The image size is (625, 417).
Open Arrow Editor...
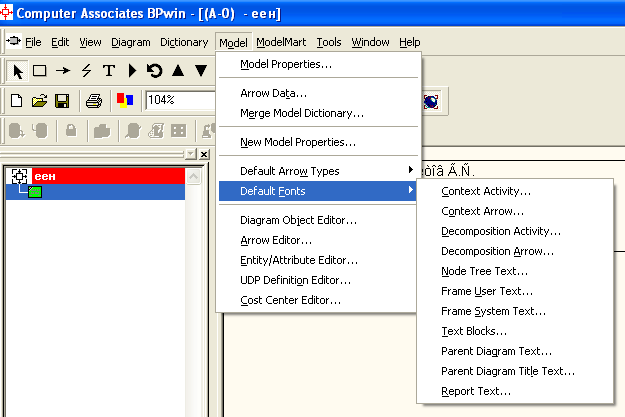click(318, 240)
